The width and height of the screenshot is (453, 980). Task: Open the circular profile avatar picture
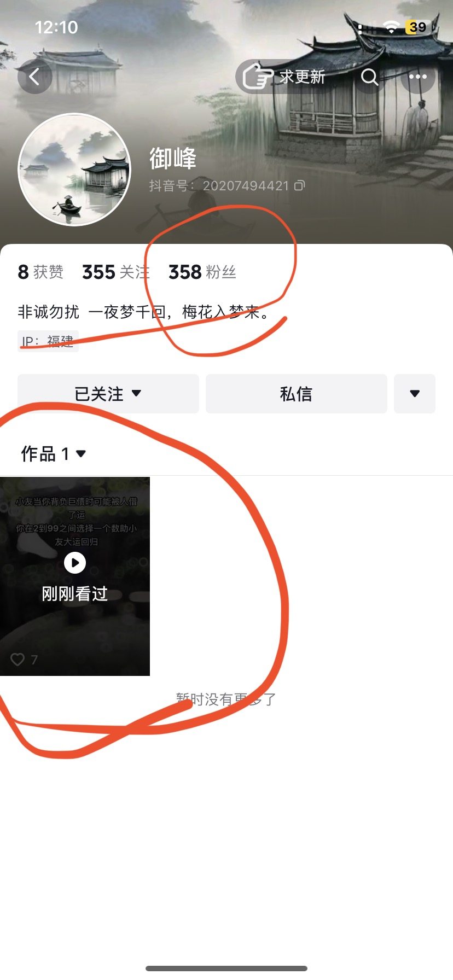point(75,170)
